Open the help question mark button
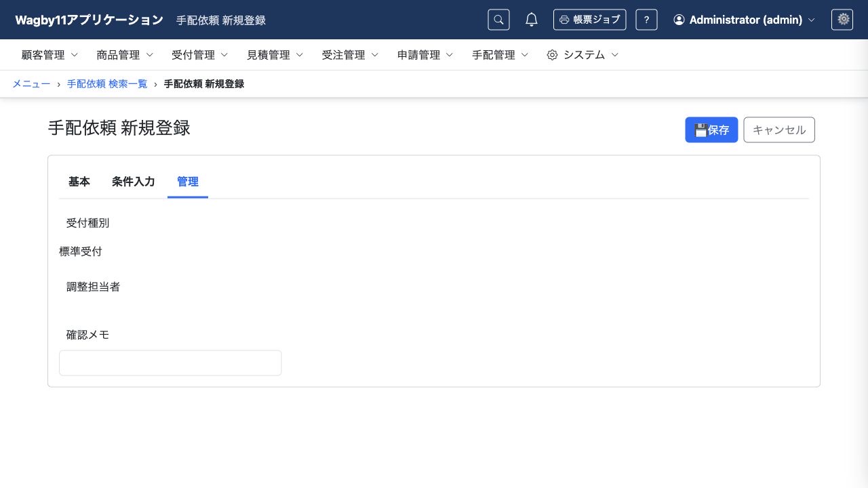This screenshot has width=868, height=488. [646, 20]
